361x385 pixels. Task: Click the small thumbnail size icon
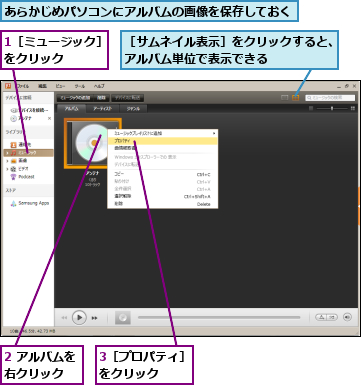[311, 108]
